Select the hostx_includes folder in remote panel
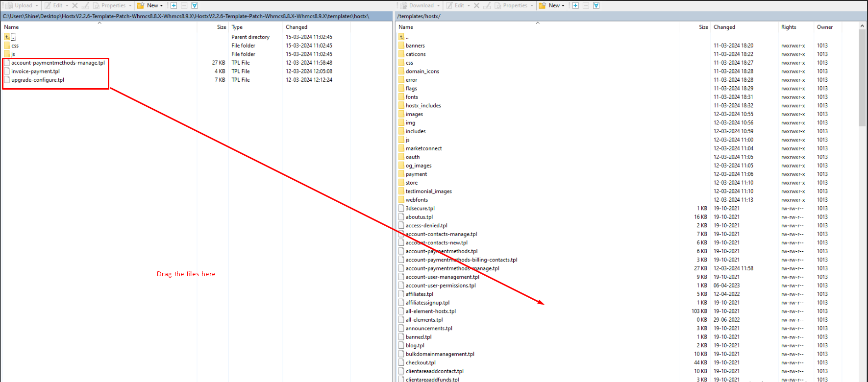Screen dimensions: 868x382 (423, 106)
